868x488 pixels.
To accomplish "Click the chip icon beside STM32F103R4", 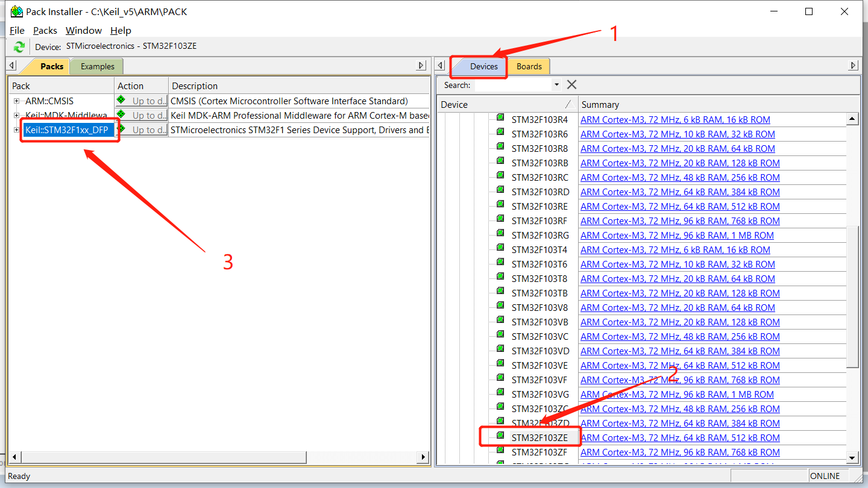I will 500,117.
